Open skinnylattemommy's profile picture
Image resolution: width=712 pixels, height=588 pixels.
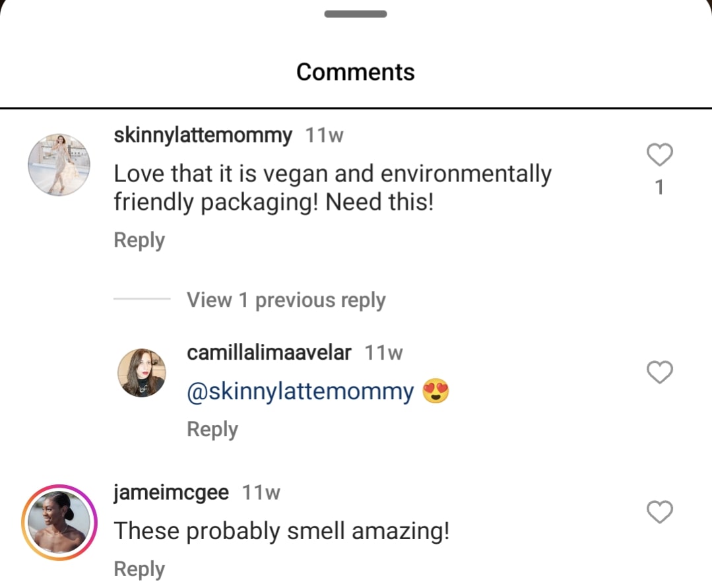(58, 165)
